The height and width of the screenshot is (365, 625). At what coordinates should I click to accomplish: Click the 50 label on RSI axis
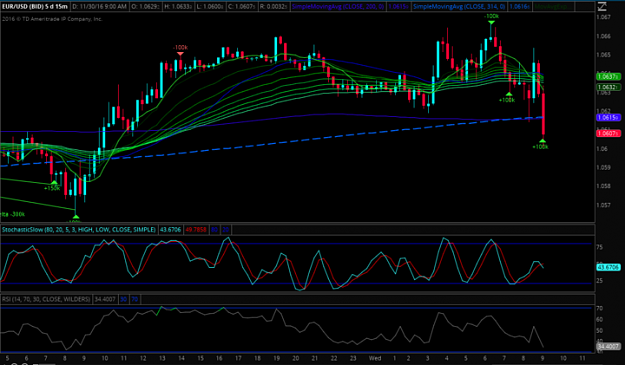599,330
